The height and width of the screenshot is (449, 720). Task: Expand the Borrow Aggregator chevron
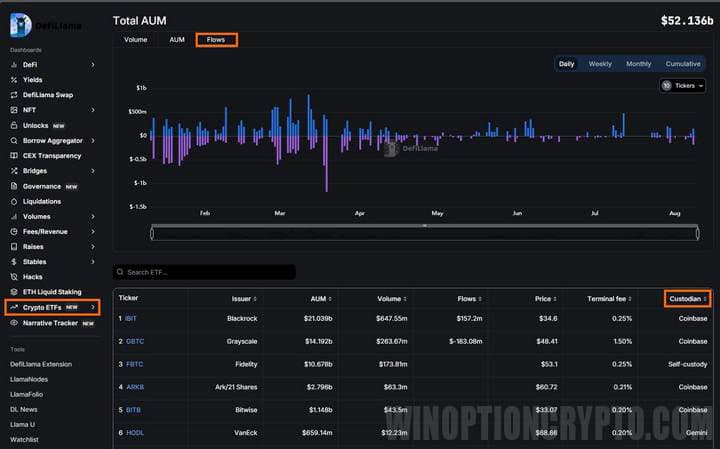coord(93,140)
